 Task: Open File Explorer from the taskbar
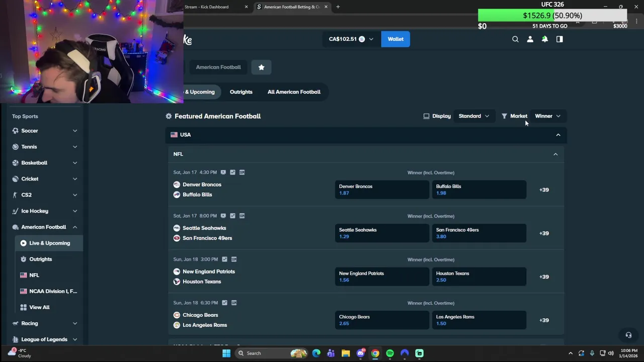coord(346,353)
